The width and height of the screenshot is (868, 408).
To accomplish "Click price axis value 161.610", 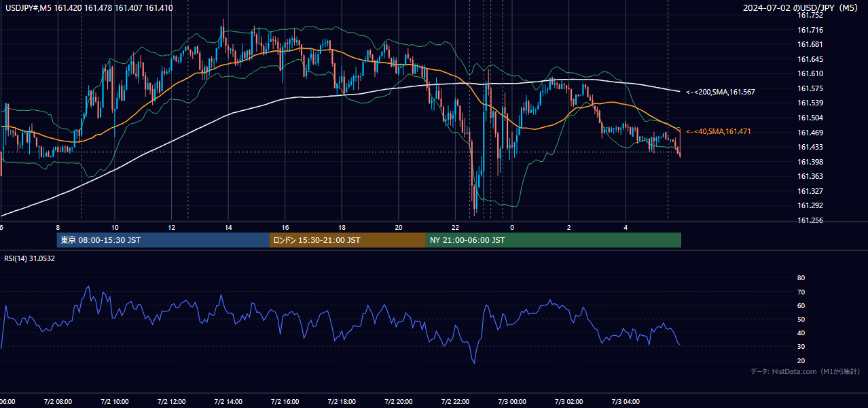I will [x=810, y=73].
